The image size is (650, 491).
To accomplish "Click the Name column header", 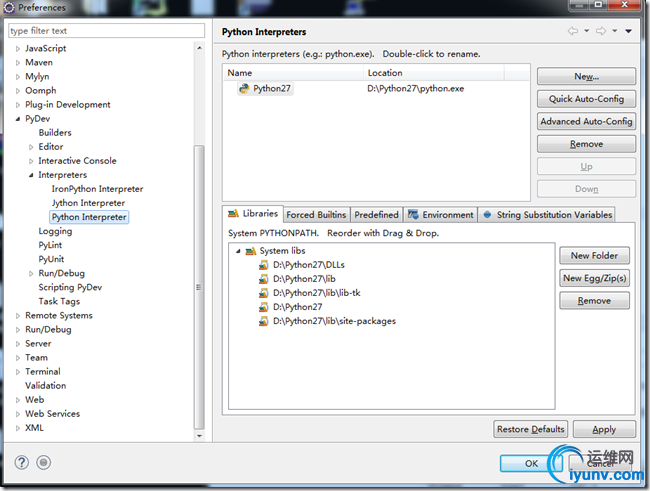I will [293, 73].
